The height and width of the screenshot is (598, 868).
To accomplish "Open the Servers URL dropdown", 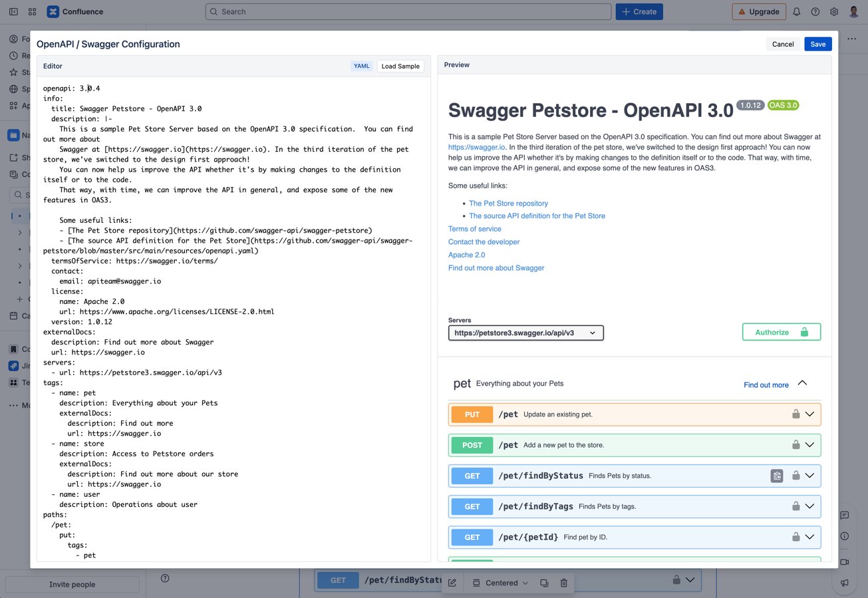I will tap(525, 333).
